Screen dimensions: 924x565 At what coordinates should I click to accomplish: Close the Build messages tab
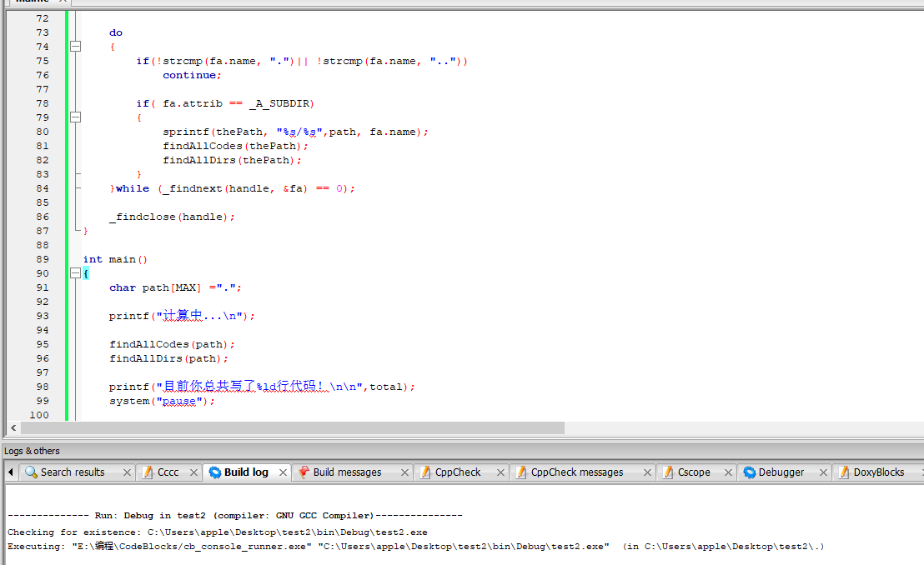click(404, 472)
